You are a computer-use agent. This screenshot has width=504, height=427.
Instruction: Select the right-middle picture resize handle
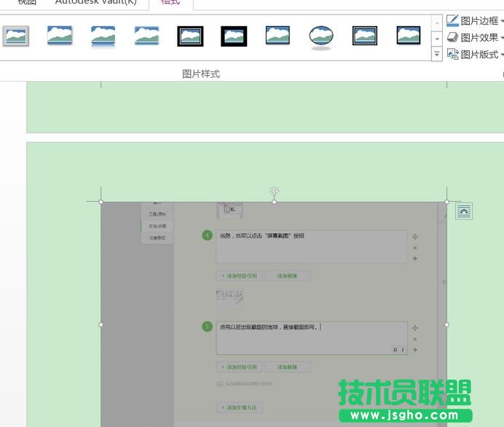point(446,325)
